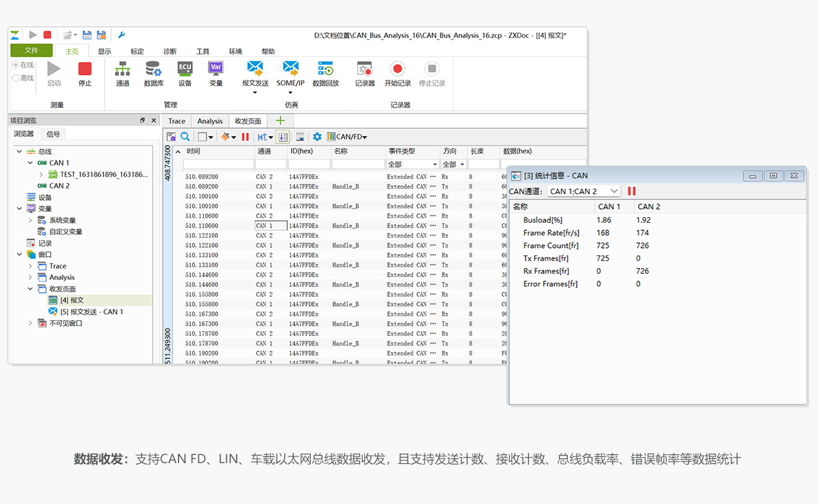818x504 pixels.
Task: Click the gear settings icon in message toolbar
Action: click(317, 137)
